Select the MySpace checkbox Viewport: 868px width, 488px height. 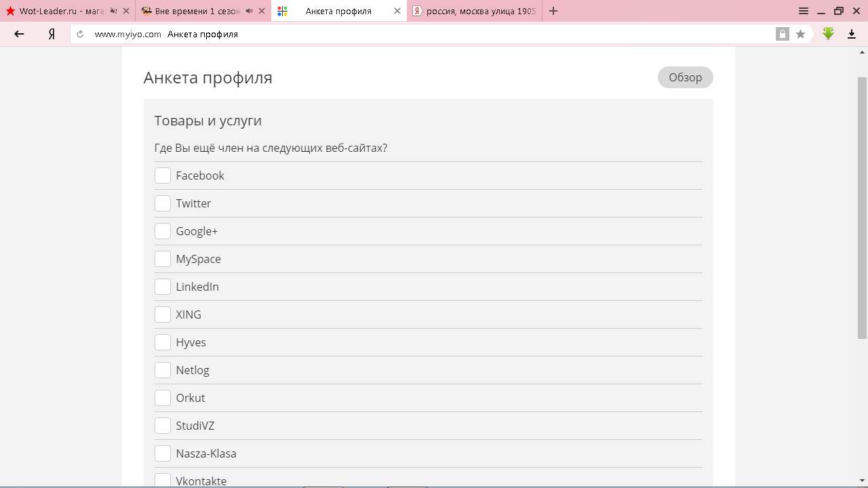163,259
